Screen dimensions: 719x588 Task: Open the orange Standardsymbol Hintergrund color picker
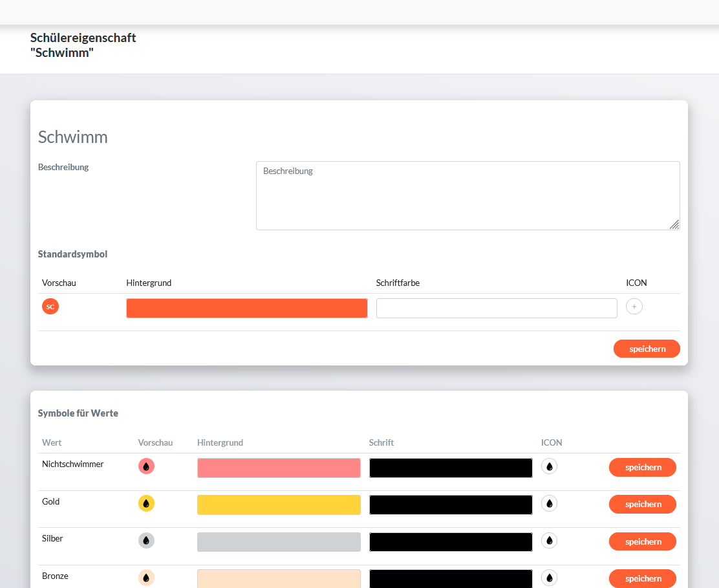coord(246,308)
